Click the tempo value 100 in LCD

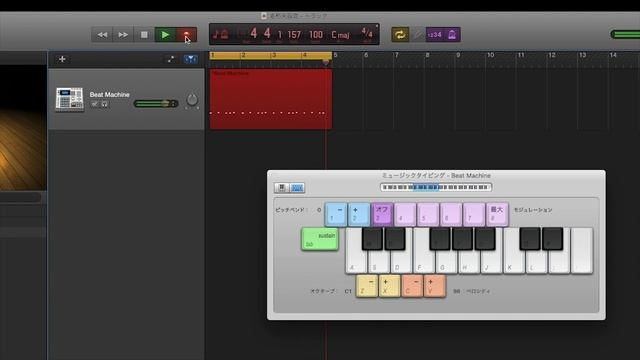click(316, 35)
